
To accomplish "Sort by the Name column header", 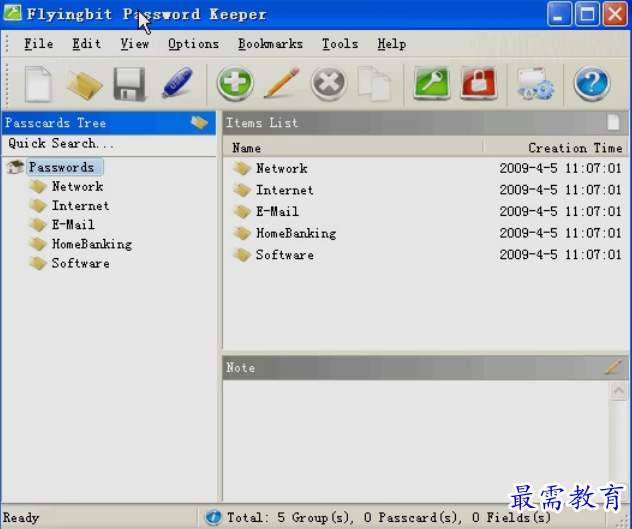I will [x=353, y=148].
